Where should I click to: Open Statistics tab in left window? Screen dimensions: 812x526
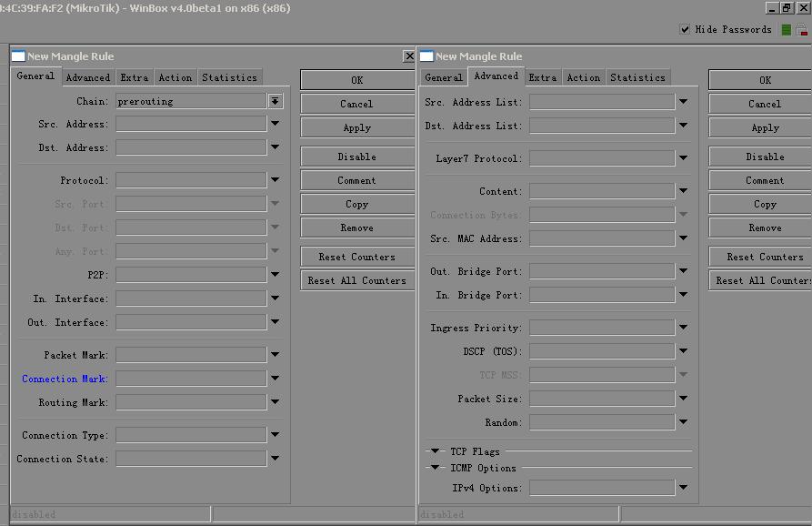click(x=229, y=77)
